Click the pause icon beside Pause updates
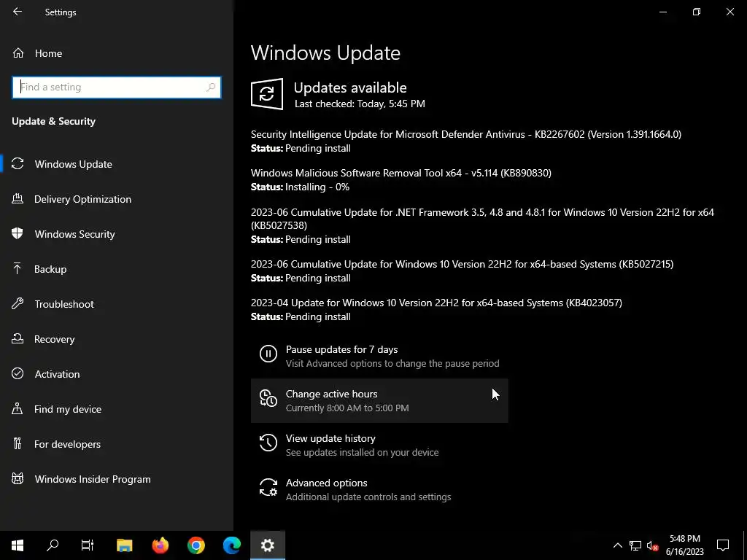The image size is (747, 560). (268, 354)
